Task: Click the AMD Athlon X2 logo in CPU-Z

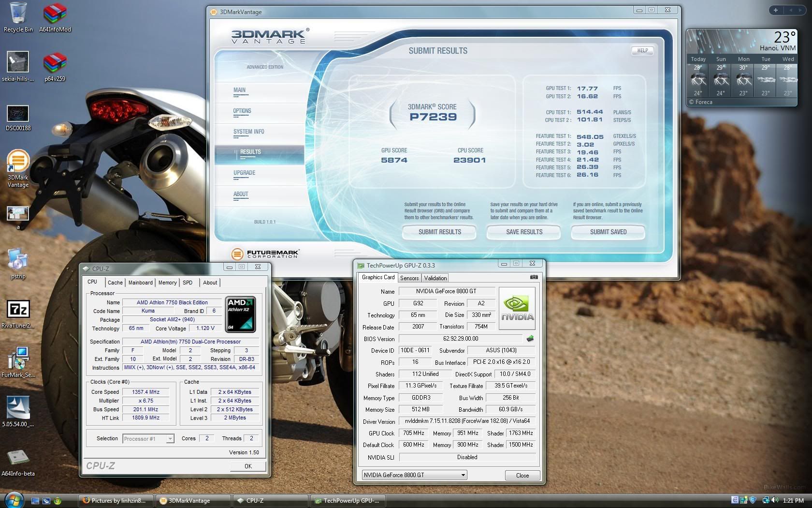Action: (x=240, y=314)
